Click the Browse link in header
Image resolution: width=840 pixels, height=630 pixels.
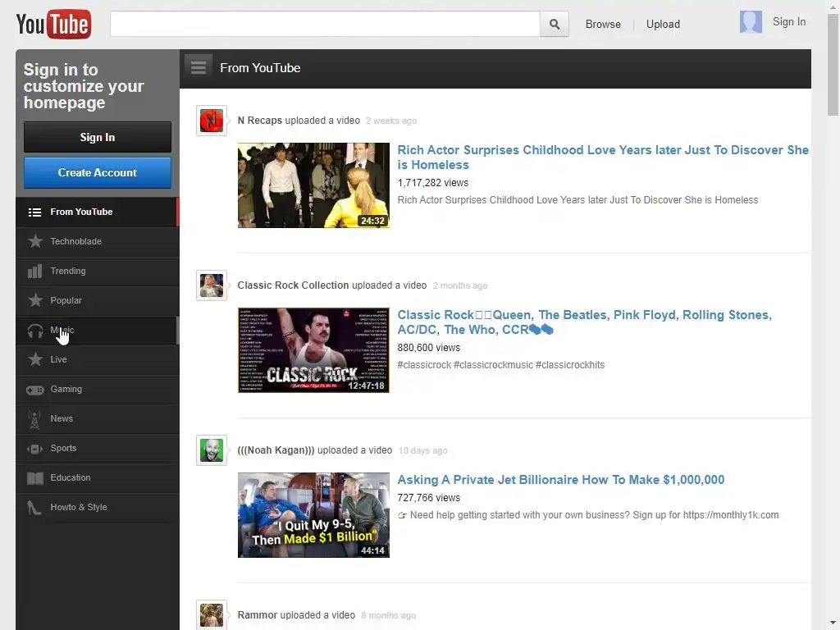coord(603,24)
